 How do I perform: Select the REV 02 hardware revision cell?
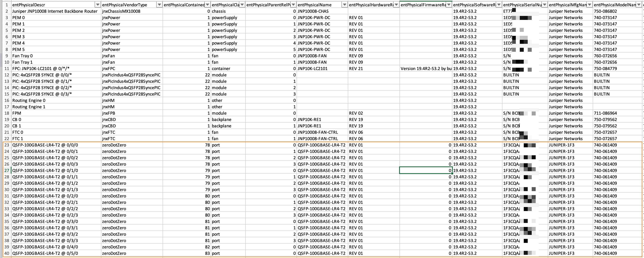[x=374, y=113]
